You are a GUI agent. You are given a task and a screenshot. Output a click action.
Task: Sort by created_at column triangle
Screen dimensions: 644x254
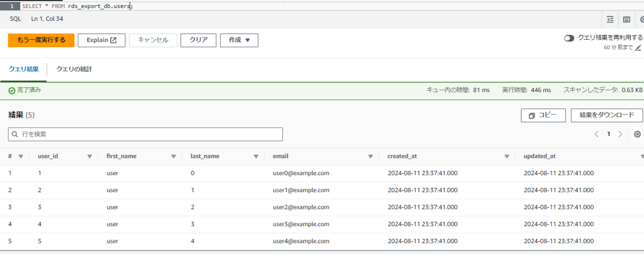[507, 156]
